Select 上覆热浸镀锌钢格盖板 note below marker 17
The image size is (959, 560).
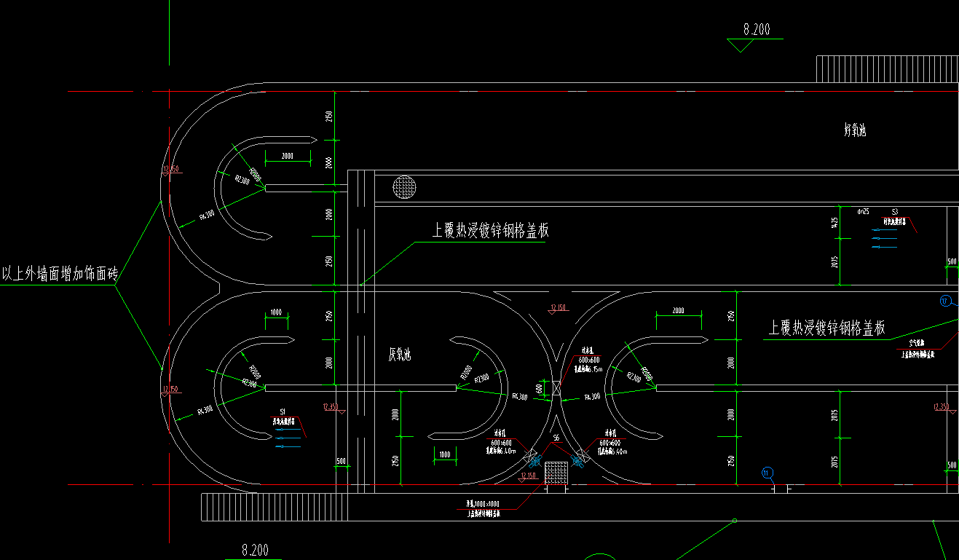(x=828, y=328)
